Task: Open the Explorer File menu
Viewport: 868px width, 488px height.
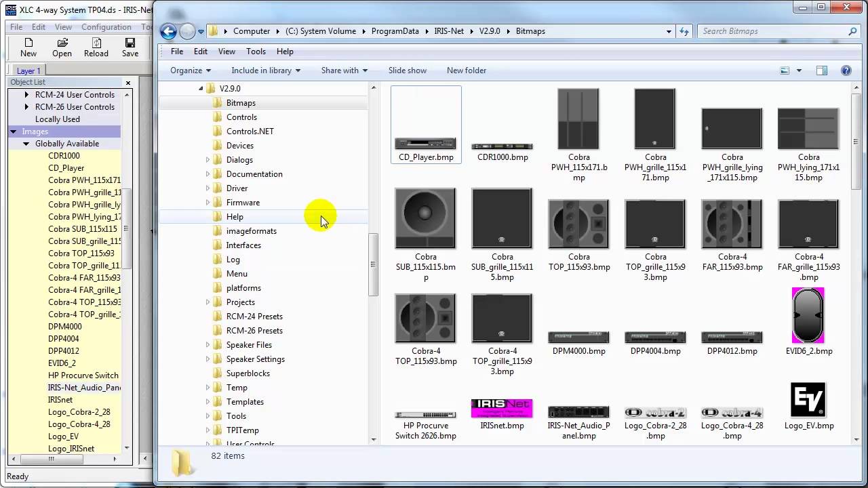Action: click(x=177, y=52)
